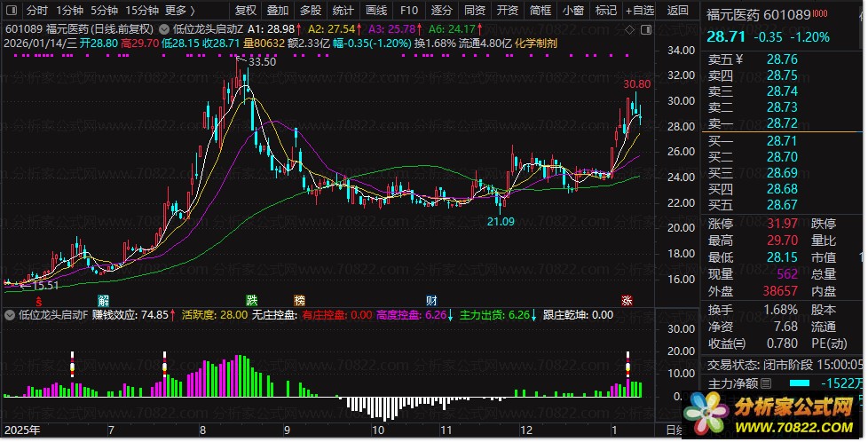Click the diamond icon in chart header
Image resolution: width=868 pixels, height=442 pixels.
[630, 29]
